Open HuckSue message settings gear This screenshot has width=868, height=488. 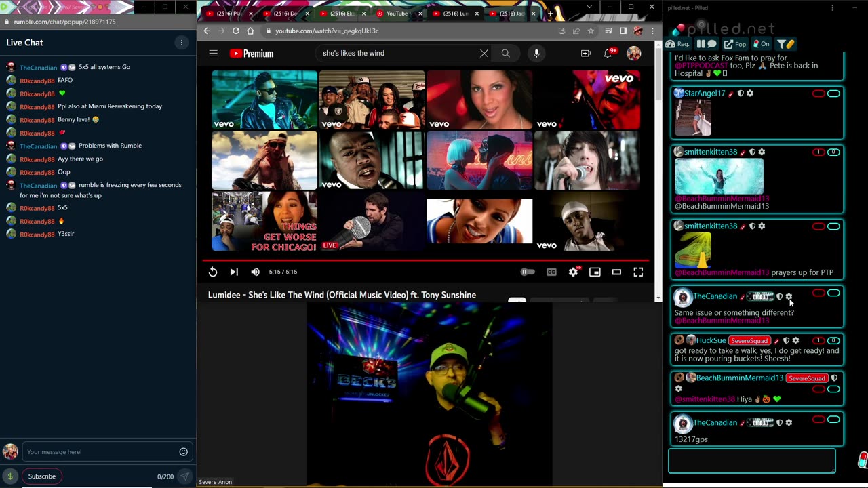click(796, 340)
